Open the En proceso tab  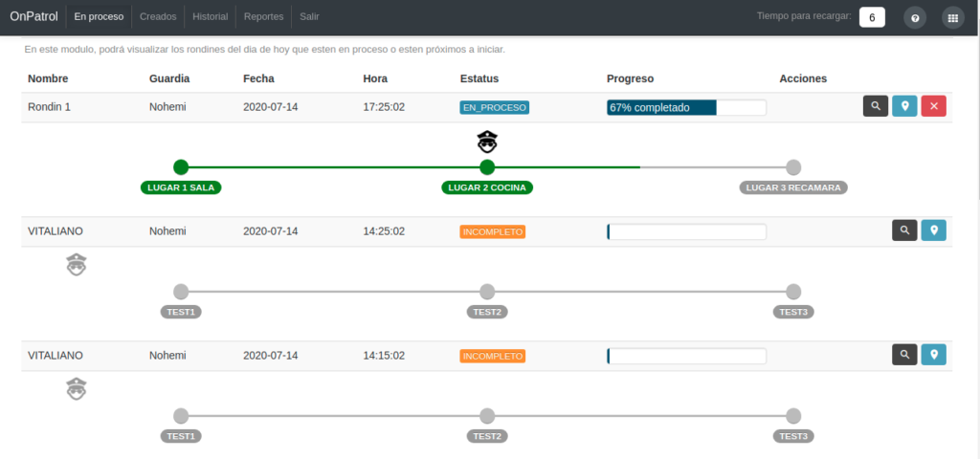coord(99,17)
